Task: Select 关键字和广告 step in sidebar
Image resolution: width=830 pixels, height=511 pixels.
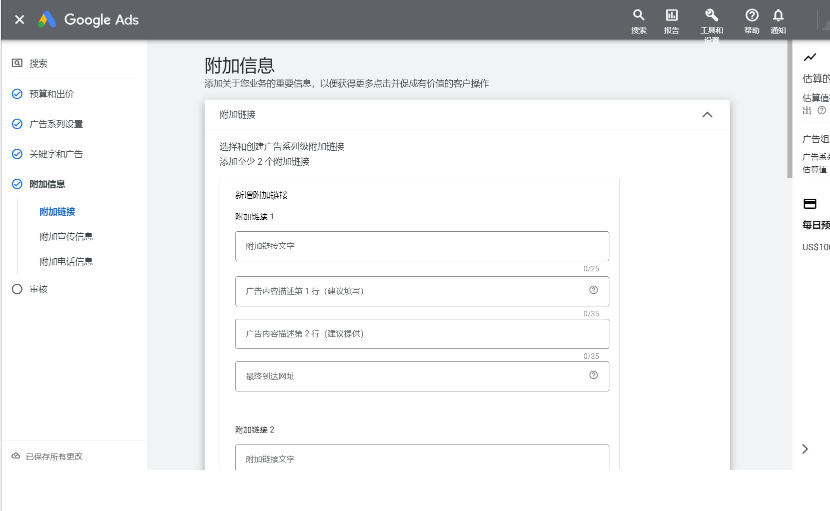Action: point(56,154)
